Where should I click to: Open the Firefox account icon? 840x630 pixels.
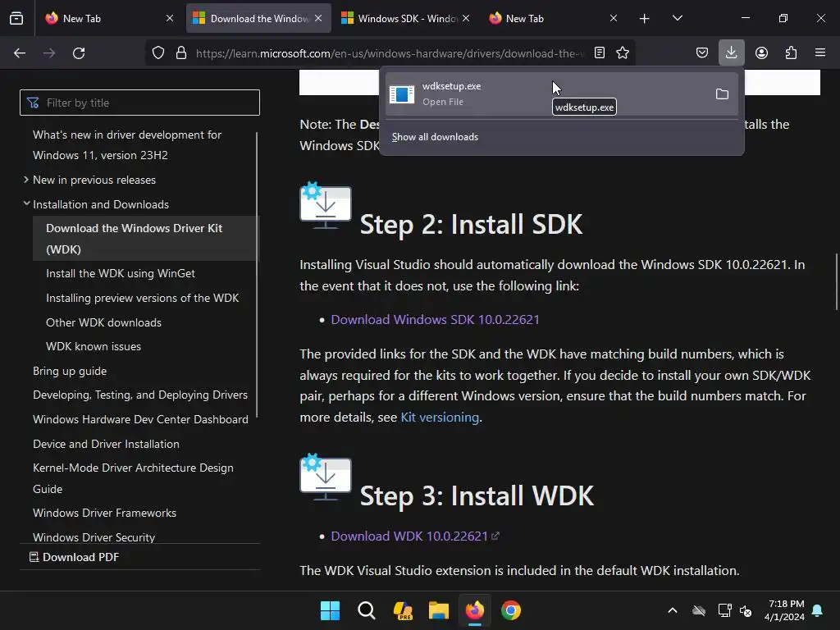[761, 53]
